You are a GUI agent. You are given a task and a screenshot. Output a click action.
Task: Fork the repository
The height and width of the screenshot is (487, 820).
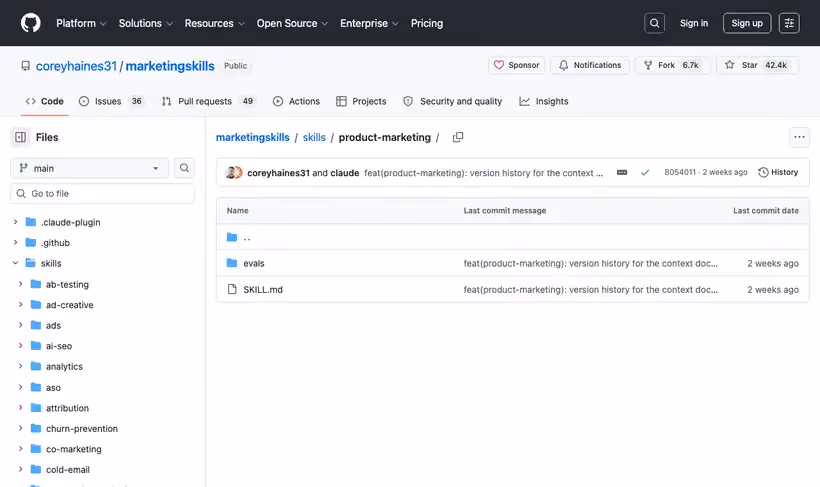(671, 65)
